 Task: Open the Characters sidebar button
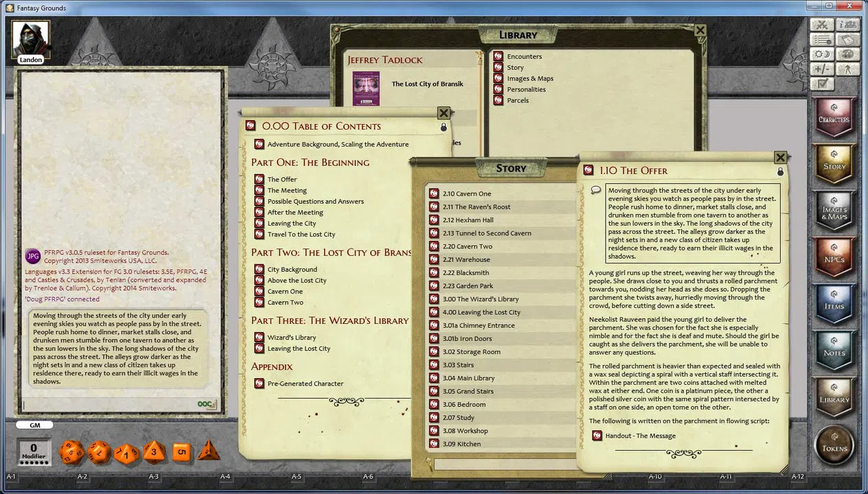point(834,119)
